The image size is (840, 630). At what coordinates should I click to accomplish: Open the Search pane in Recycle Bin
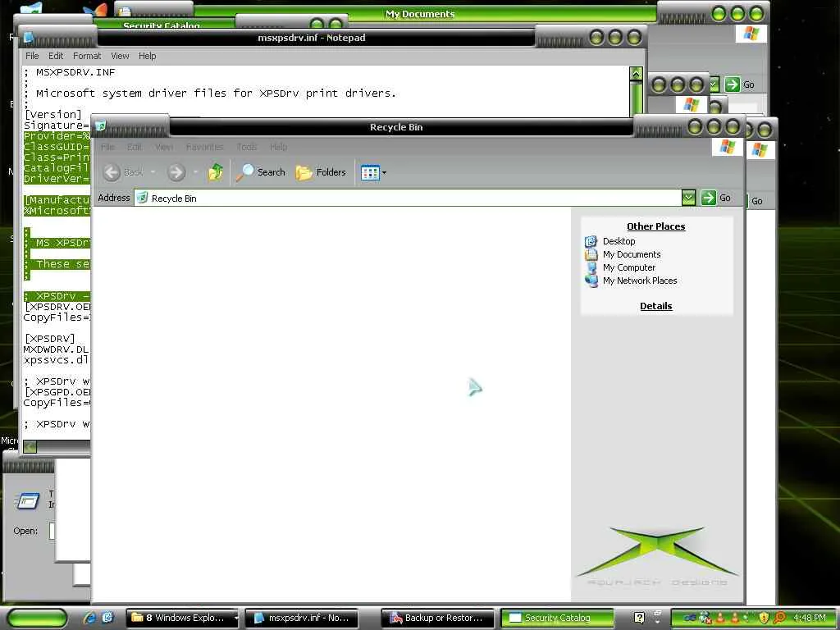click(x=261, y=172)
